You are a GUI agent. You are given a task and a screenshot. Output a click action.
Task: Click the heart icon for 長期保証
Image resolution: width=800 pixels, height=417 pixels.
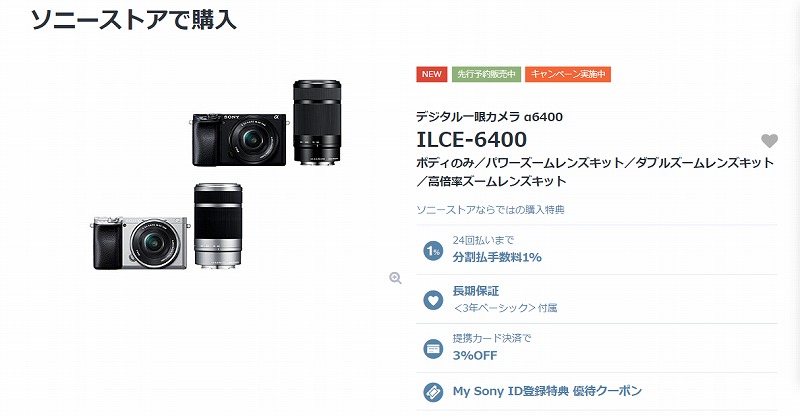[433, 300]
